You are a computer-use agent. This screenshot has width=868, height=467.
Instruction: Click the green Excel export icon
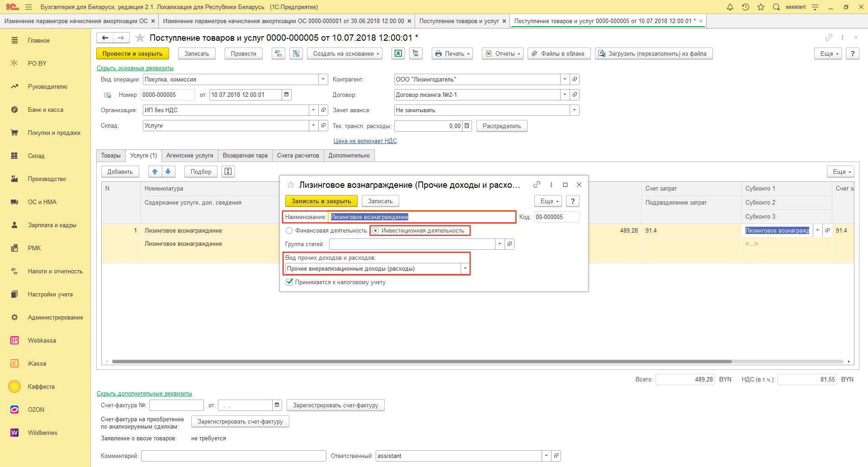point(398,53)
